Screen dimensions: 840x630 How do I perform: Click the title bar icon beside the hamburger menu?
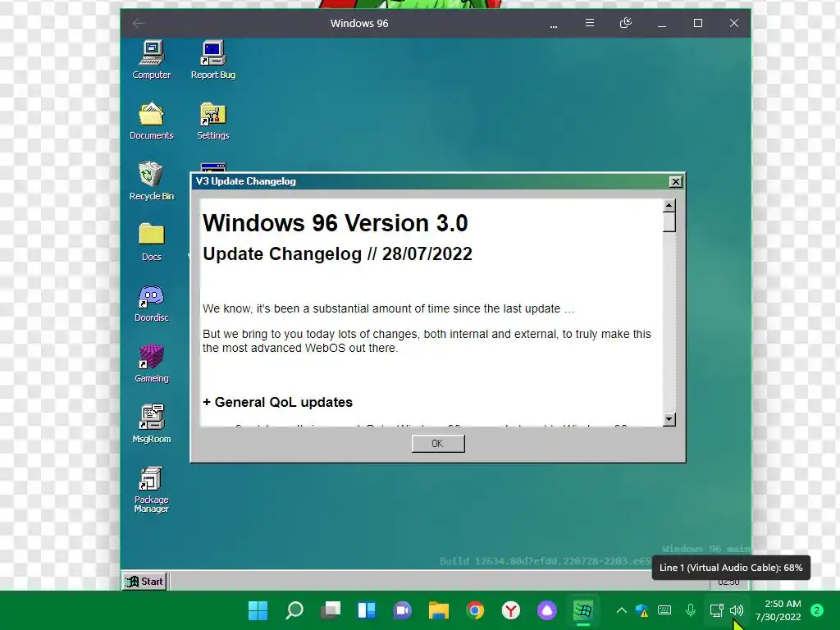click(625, 23)
